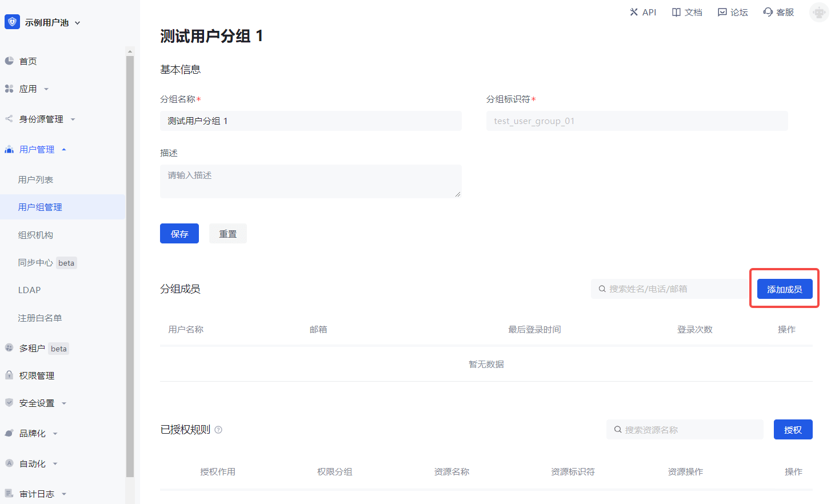Click the user avatar icon top right
The height and width of the screenshot is (504, 831).
(x=818, y=13)
